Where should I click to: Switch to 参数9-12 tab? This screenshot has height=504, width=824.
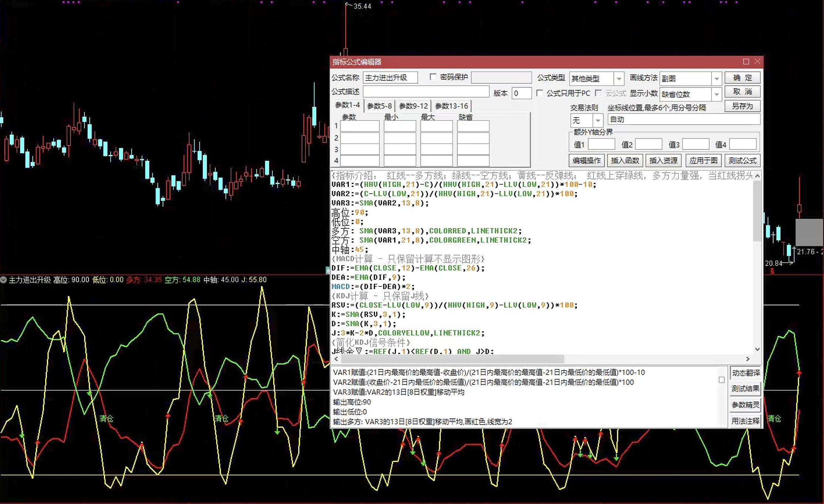click(x=413, y=106)
